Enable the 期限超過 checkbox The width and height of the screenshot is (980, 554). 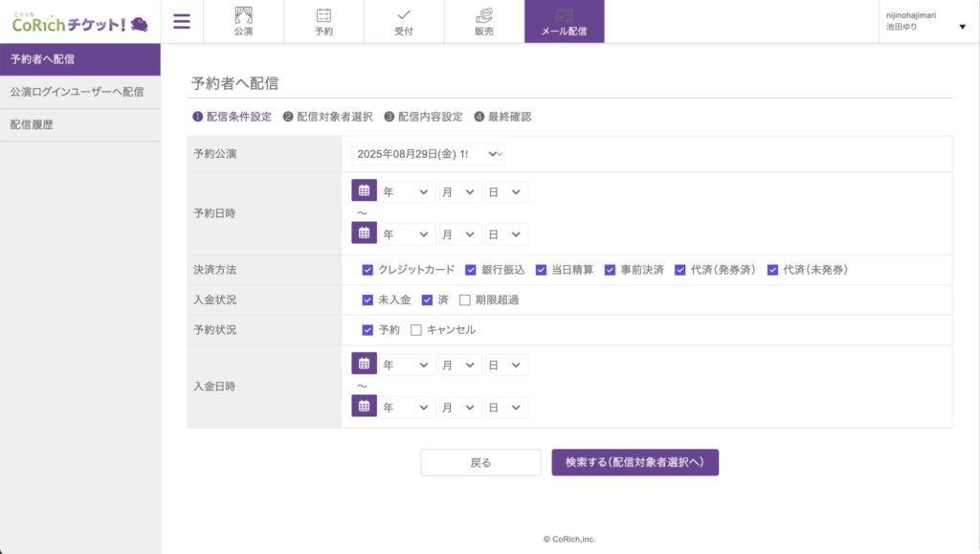(x=465, y=299)
